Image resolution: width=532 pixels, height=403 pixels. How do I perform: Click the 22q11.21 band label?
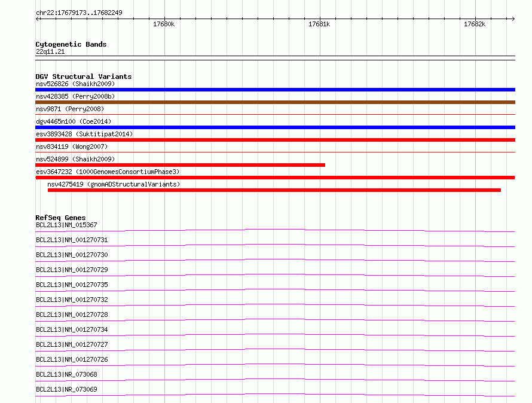coord(50,51)
